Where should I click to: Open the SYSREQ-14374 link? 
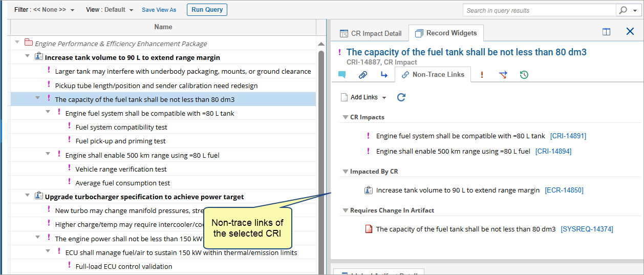coord(587,229)
